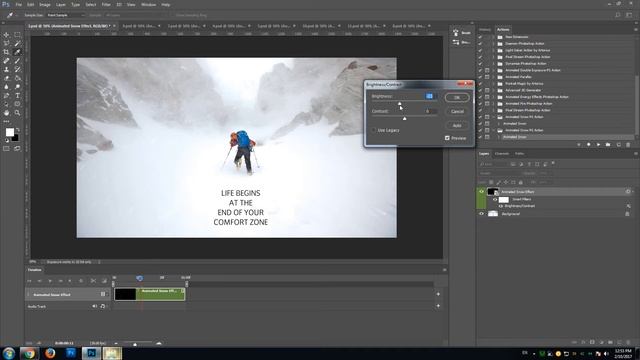Select the Brush tool
Viewport: 640px width, 360px height.
point(17,61)
